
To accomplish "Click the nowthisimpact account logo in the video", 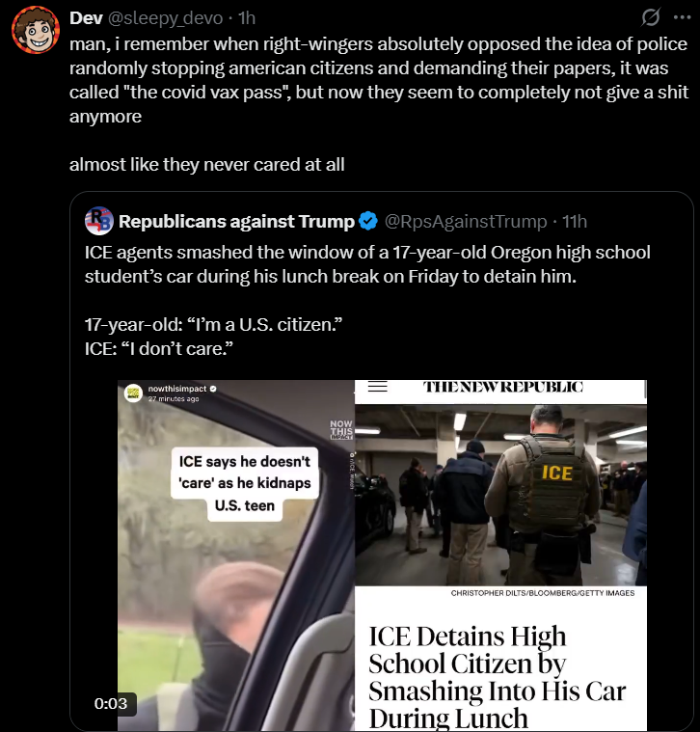I will click(x=133, y=393).
